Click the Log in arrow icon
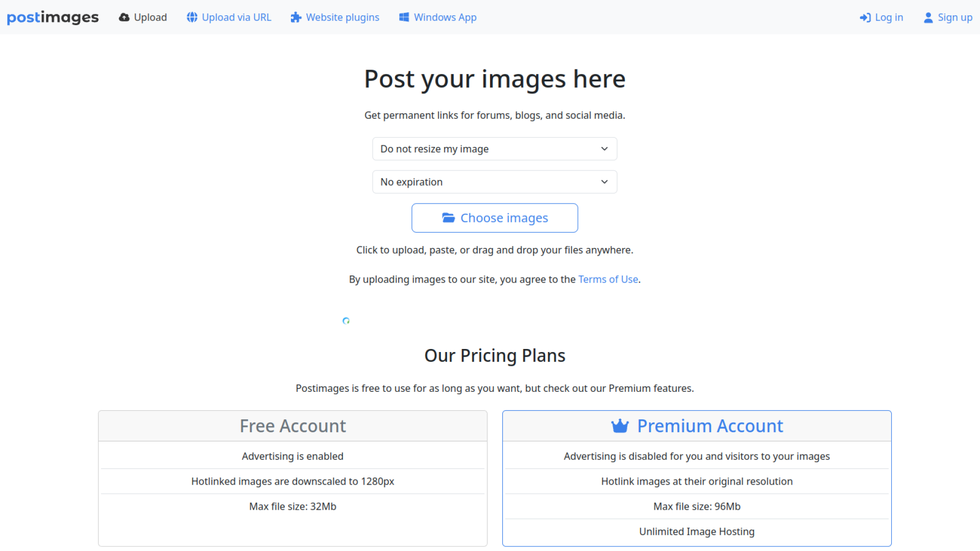The width and height of the screenshot is (980, 551). [x=865, y=18]
